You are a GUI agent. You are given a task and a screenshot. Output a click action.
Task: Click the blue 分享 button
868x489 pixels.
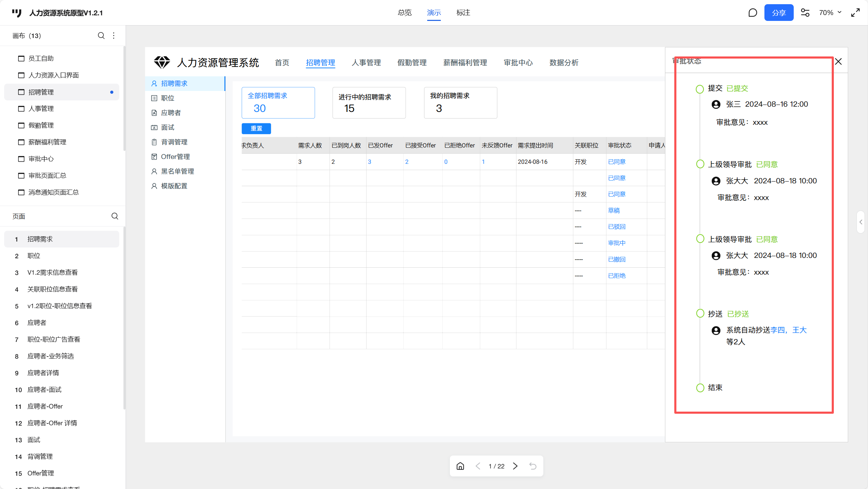(x=779, y=13)
